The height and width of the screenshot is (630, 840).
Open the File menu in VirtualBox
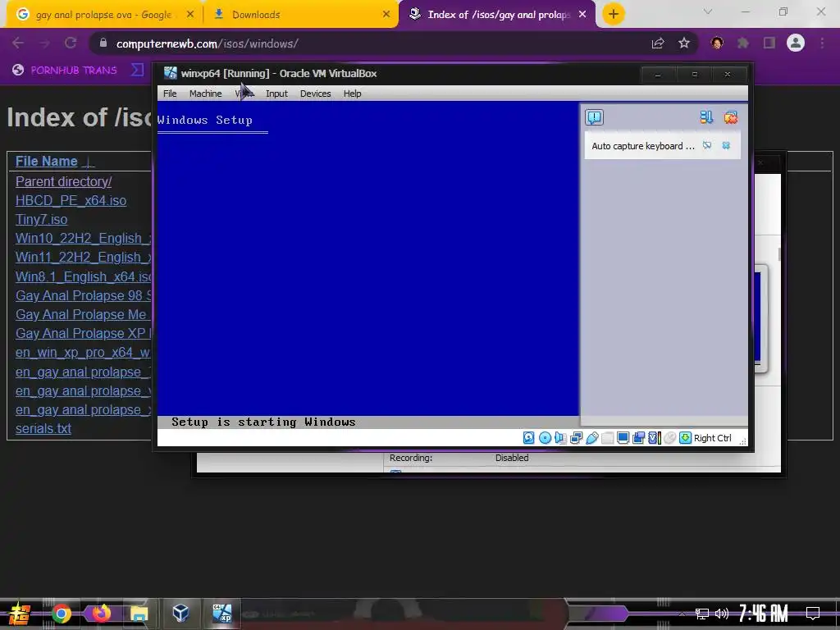click(x=170, y=94)
